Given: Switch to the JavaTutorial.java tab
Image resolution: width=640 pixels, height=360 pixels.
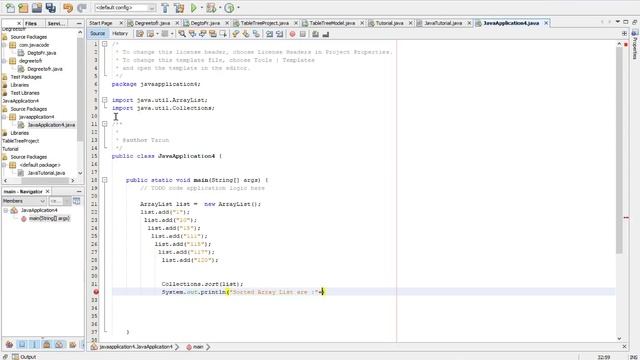Looking at the screenshot, I should point(443,23).
